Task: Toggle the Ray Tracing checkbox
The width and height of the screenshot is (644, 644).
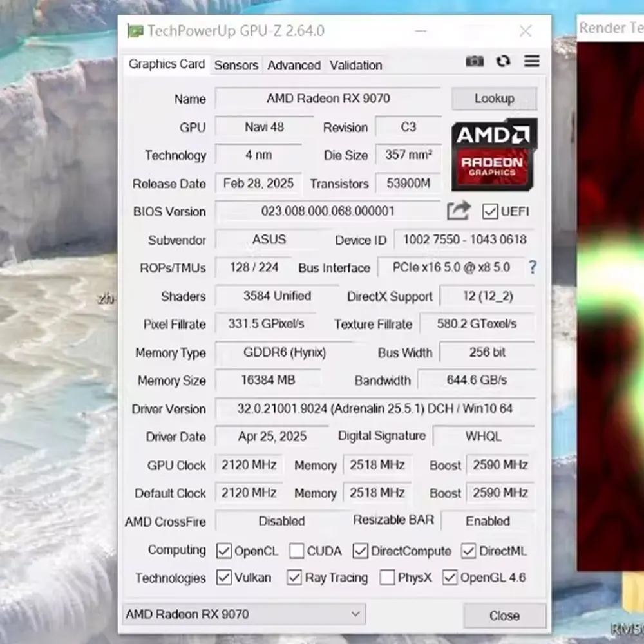Action: click(294, 578)
